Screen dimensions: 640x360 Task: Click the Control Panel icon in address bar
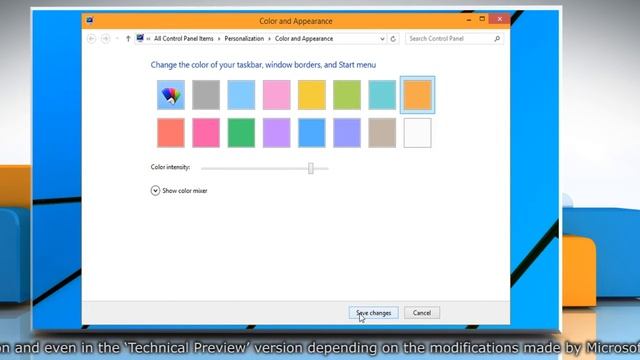point(140,38)
